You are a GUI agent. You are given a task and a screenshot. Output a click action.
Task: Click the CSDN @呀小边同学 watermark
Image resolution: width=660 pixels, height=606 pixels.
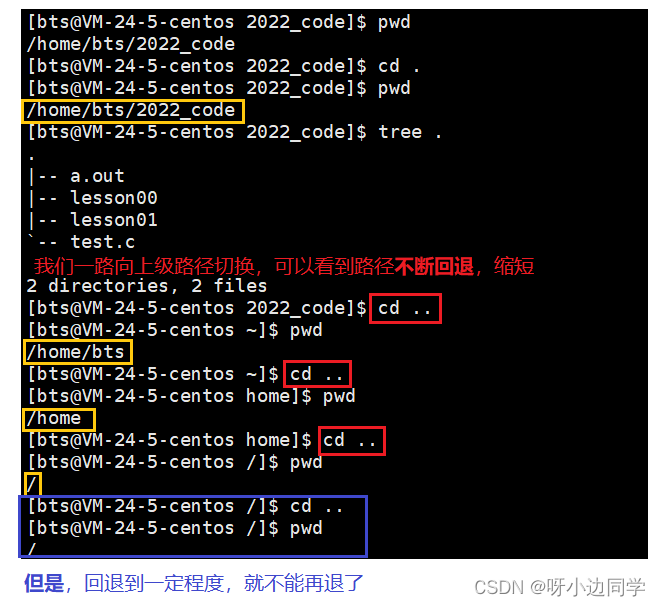pyautogui.click(x=560, y=587)
